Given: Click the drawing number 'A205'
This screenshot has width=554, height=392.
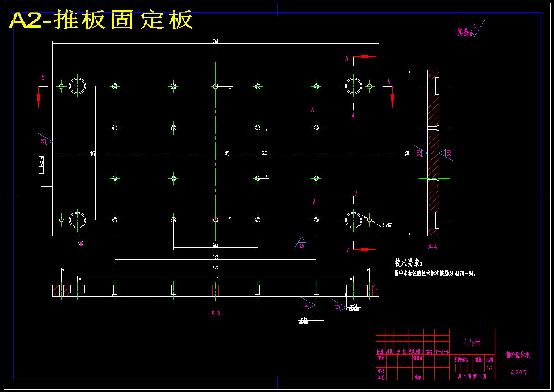Looking at the screenshot, I should (x=518, y=372).
